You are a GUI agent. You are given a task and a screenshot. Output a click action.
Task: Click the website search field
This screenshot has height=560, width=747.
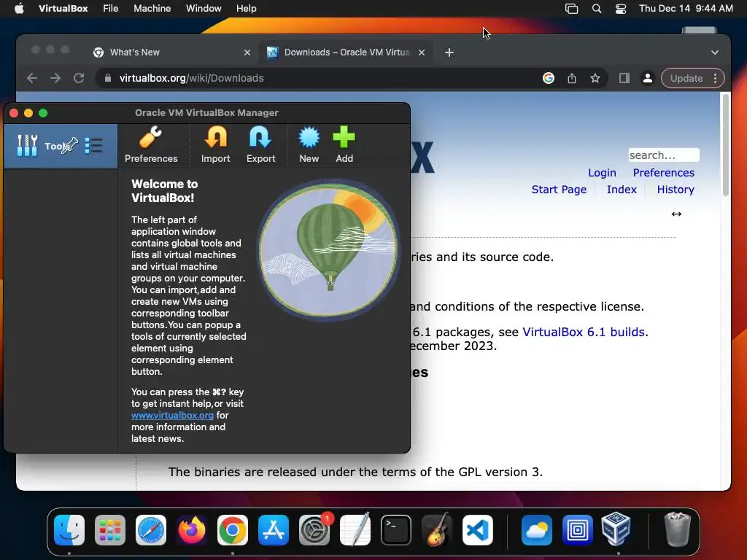664,155
